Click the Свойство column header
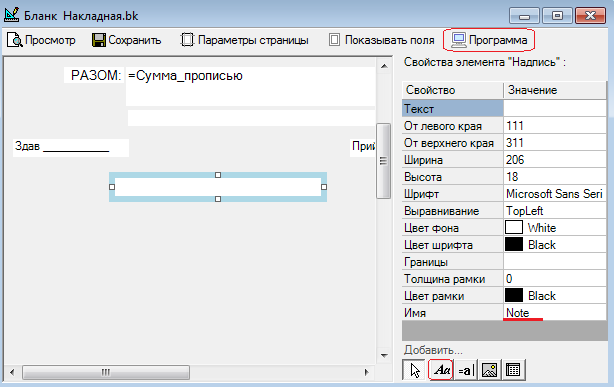 tap(452, 90)
